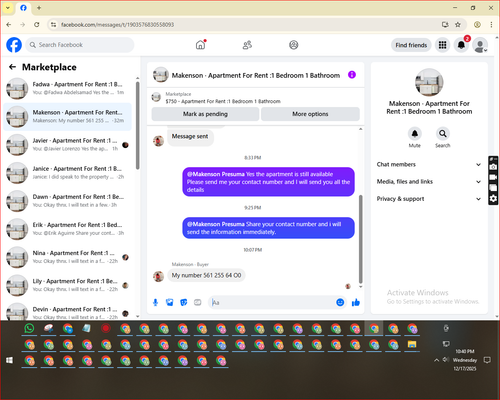Open the Windows Start menu
The width and height of the screenshot is (500, 400).
tap(9, 360)
